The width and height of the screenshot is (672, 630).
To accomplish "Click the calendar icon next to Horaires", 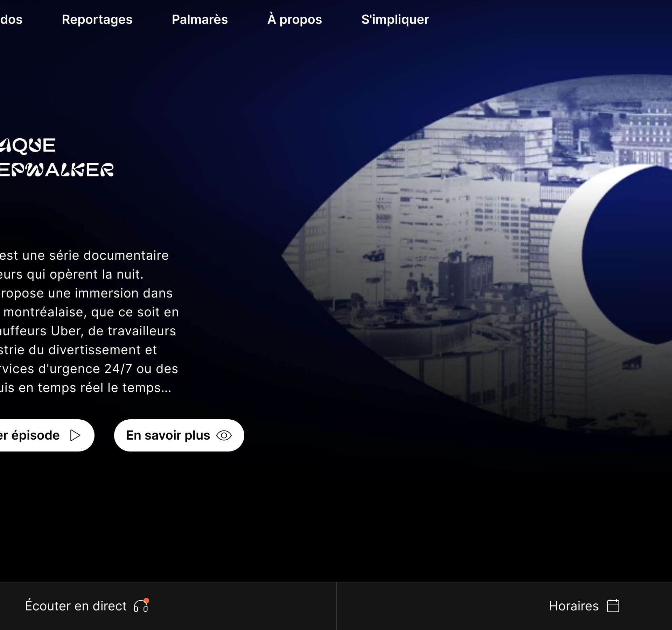I will (613, 606).
